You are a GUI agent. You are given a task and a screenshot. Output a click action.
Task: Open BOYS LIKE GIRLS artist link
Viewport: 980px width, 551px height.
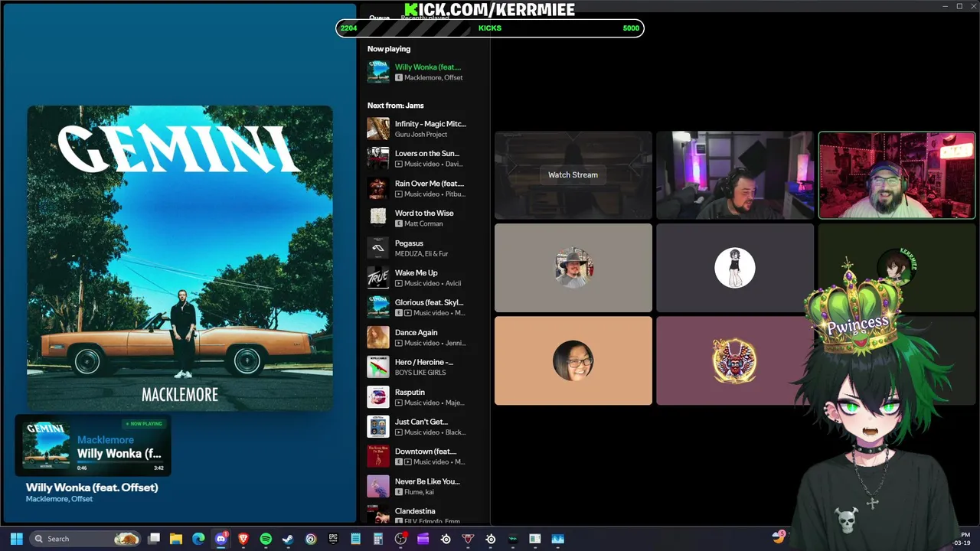(x=420, y=373)
